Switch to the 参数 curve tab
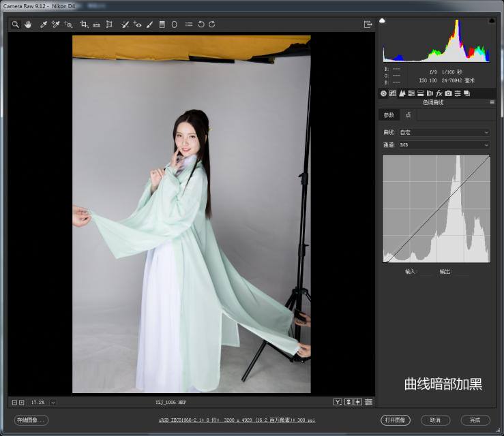The height and width of the screenshot is (436, 504). point(389,115)
